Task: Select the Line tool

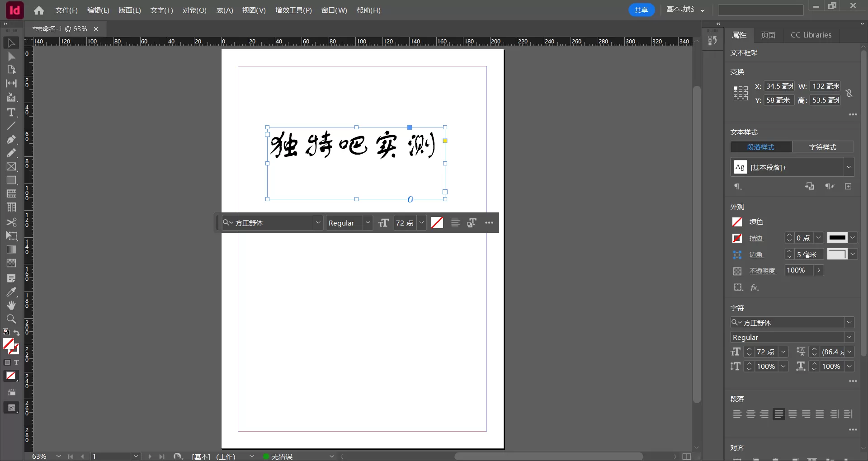Action: (x=11, y=126)
